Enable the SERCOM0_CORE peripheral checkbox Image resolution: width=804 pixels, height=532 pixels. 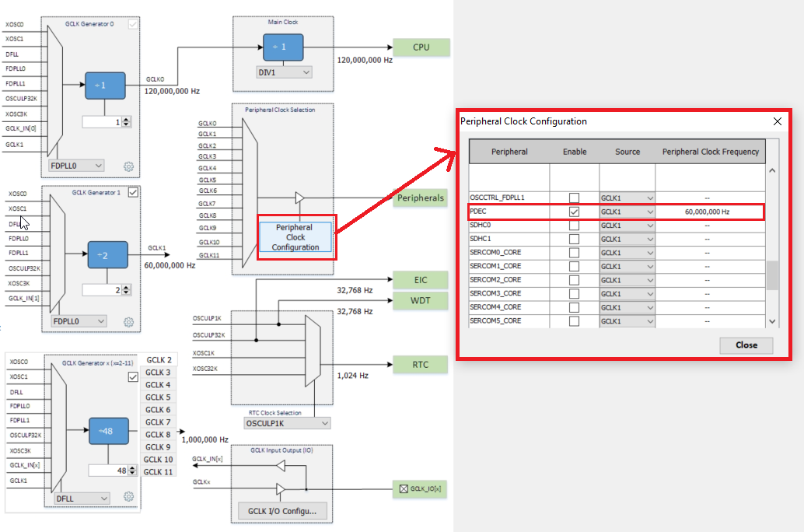574,253
